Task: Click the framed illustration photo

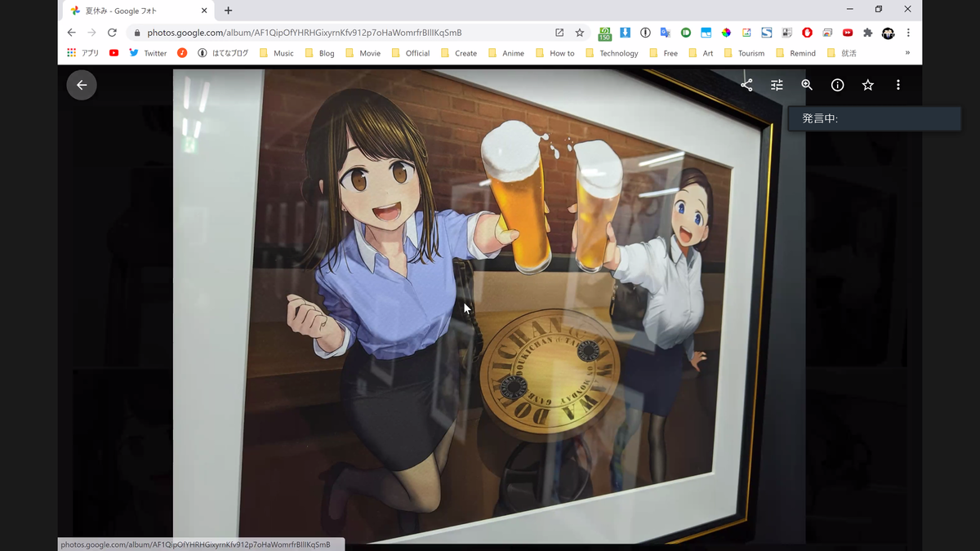Action: tap(488, 306)
